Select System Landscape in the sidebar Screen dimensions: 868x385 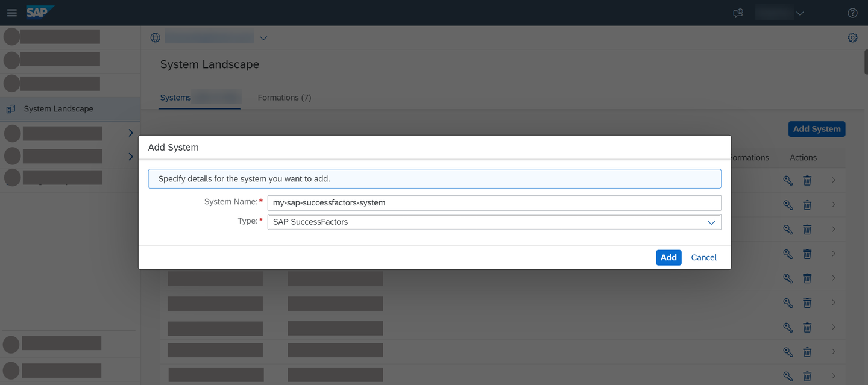coord(70,109)
